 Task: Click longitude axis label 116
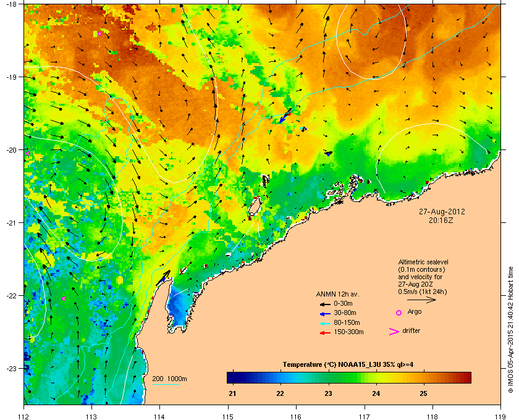tap(296, 417)
